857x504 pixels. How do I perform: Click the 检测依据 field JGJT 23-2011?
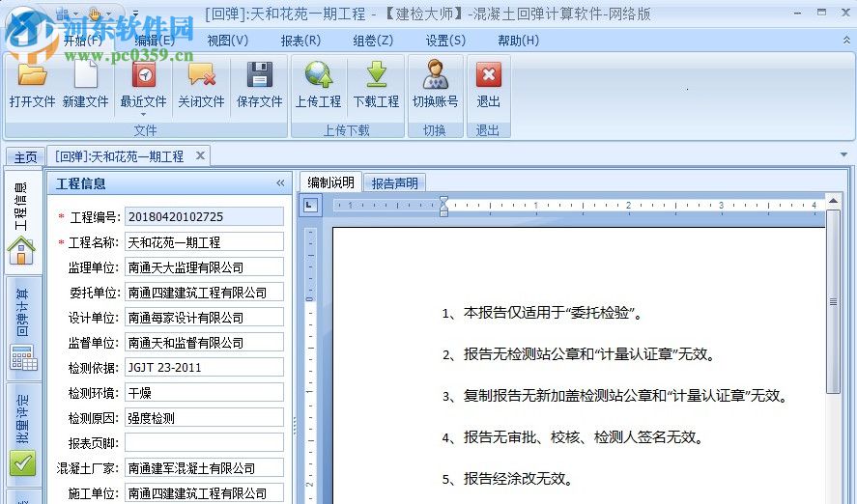[x=205, y=368]
